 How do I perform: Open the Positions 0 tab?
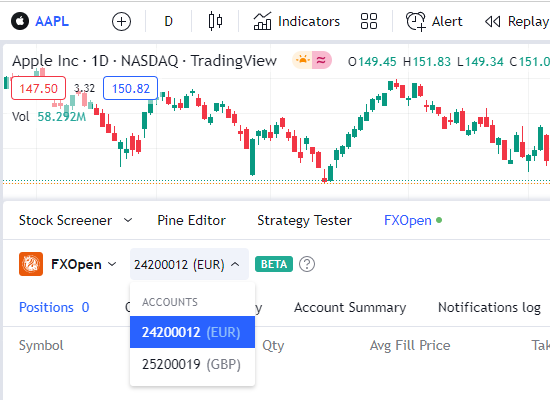pos(54,307)
